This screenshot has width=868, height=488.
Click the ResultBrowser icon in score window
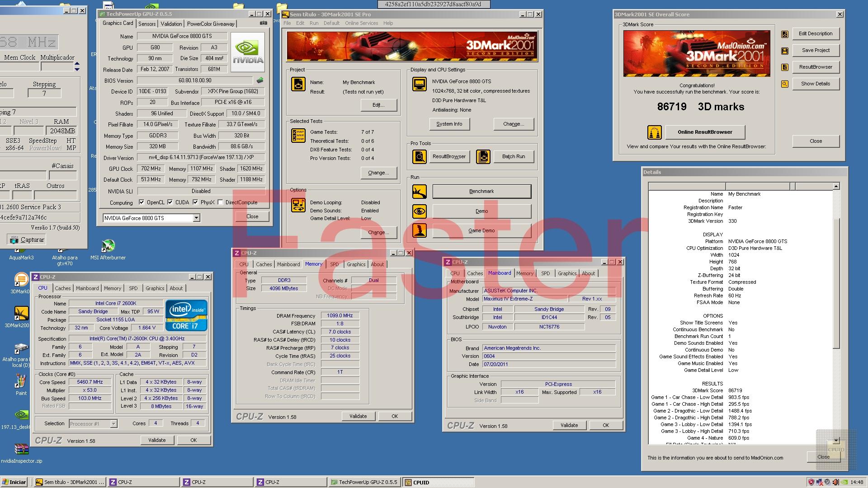[x=785, y=67]
